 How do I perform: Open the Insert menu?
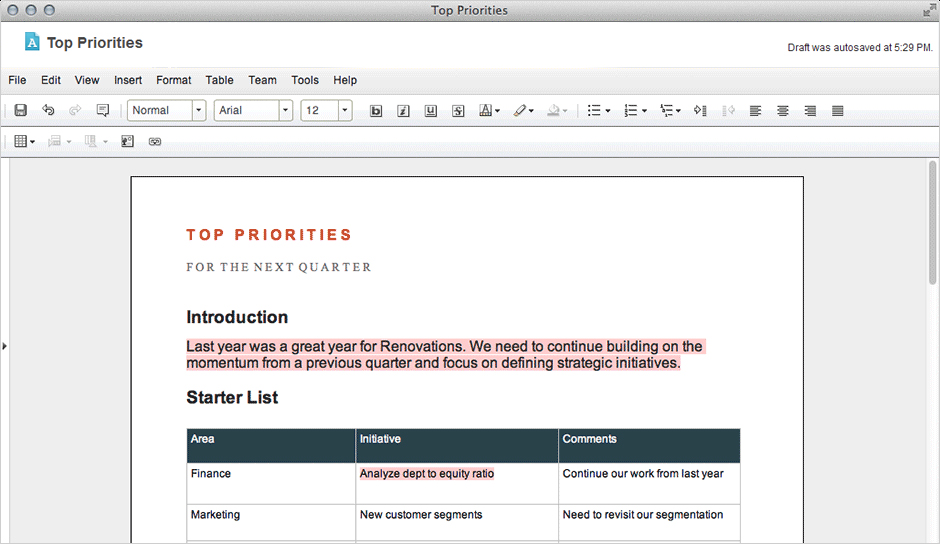(x=128, y=80)
